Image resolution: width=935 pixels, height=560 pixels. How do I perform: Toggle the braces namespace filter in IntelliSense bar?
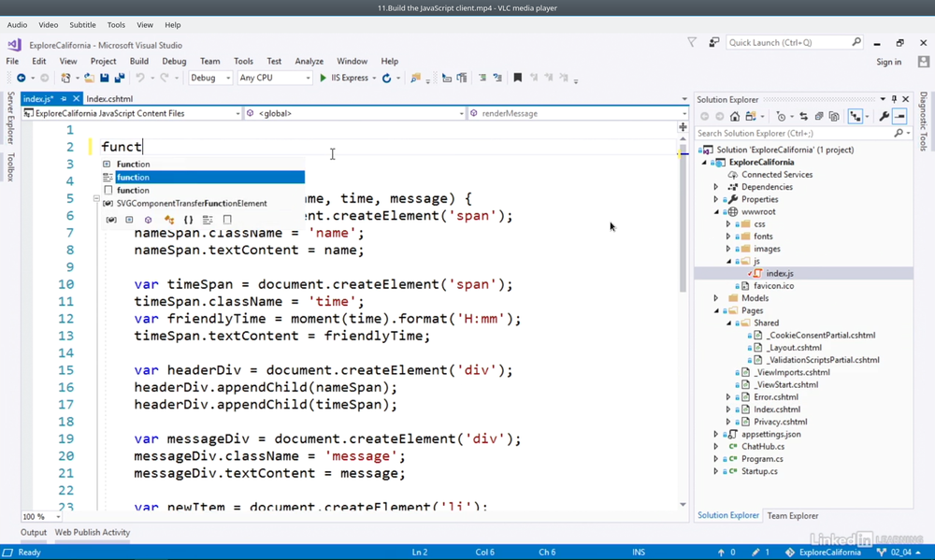click(x=189, y=220)
